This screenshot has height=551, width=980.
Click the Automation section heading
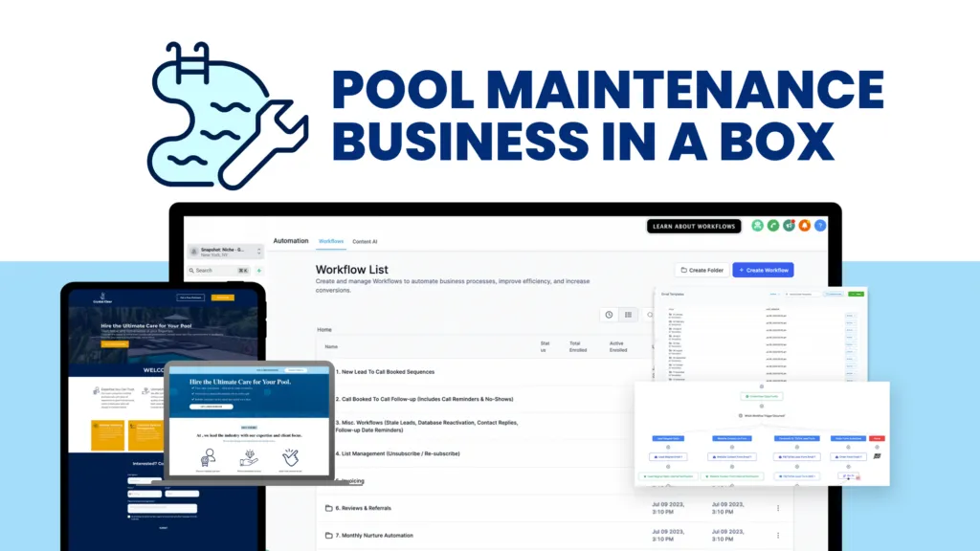click(x=291, y=240)
